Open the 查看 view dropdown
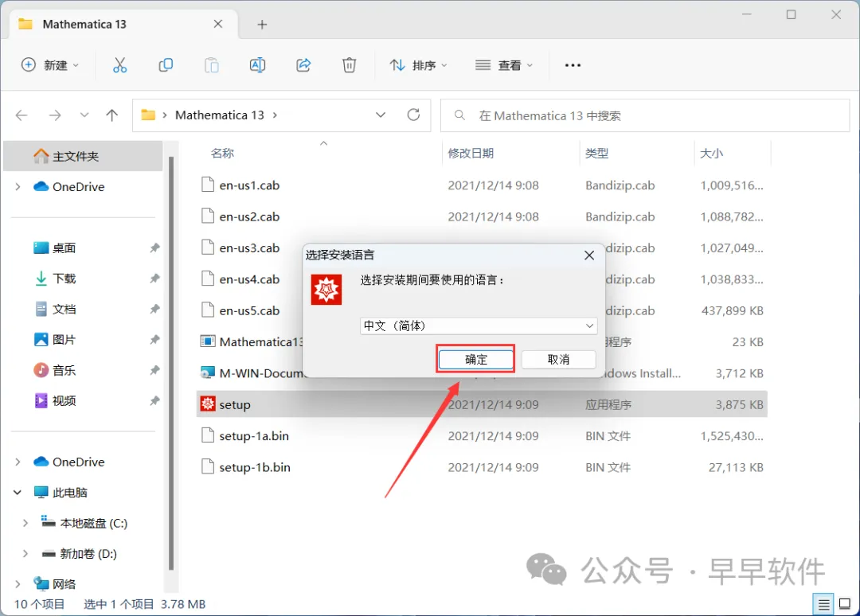The width and height of the screenshot is (860, 616). [503, 65]
